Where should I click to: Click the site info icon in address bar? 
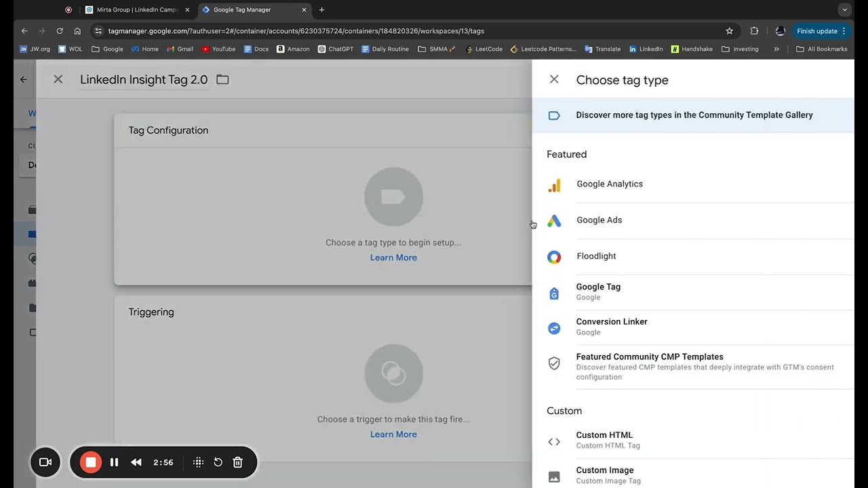98,31
